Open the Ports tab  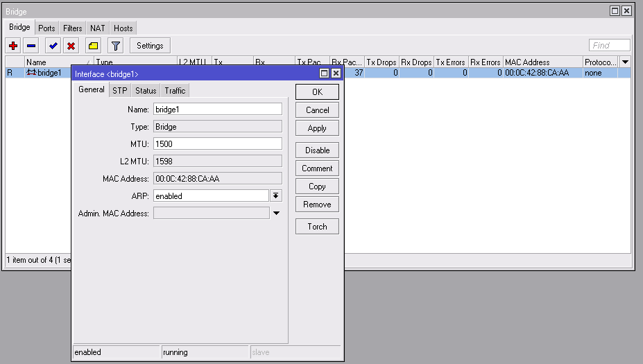(46, 28)
